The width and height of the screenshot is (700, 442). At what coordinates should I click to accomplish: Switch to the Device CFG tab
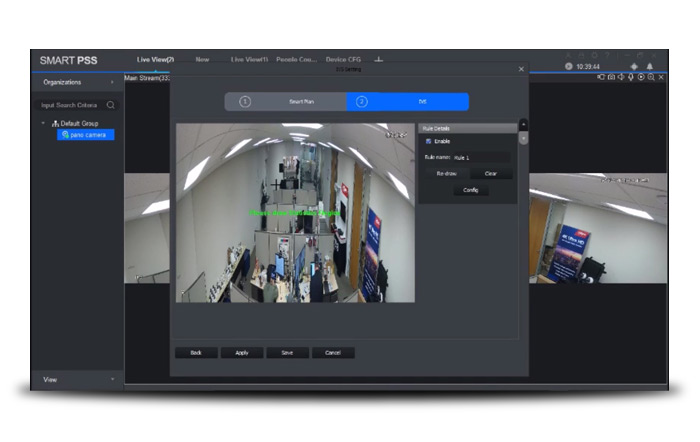(x=342, y=60)
